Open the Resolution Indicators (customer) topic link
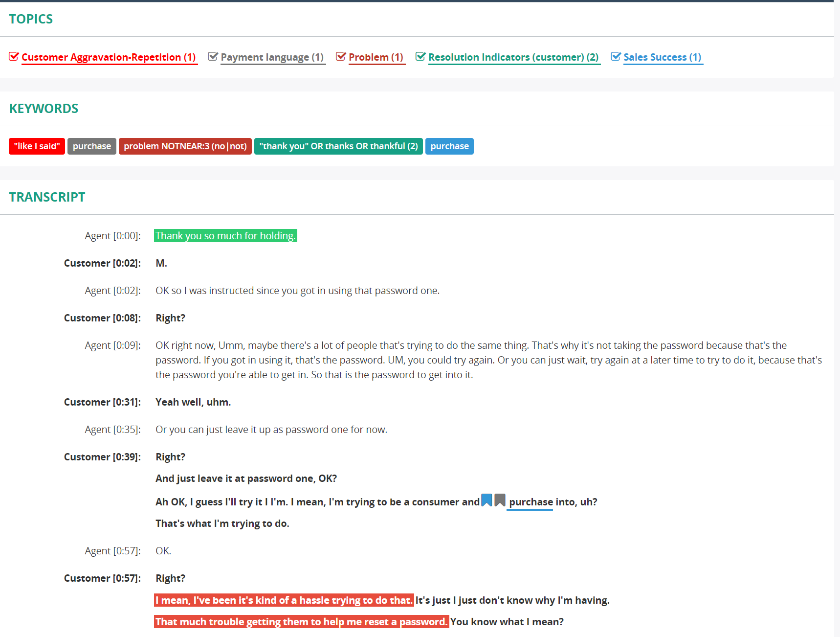The image size is (840, 637). tap(513, 57)
